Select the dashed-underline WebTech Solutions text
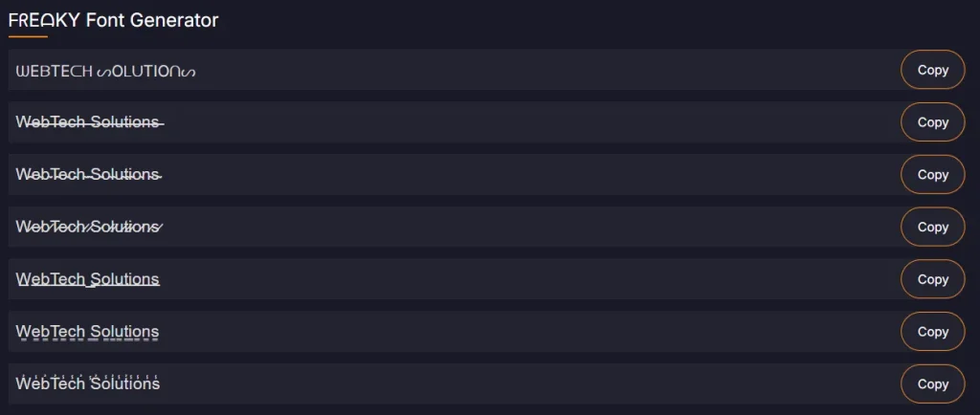Viewport: 980px width, 415px height. tap(87, 332)
